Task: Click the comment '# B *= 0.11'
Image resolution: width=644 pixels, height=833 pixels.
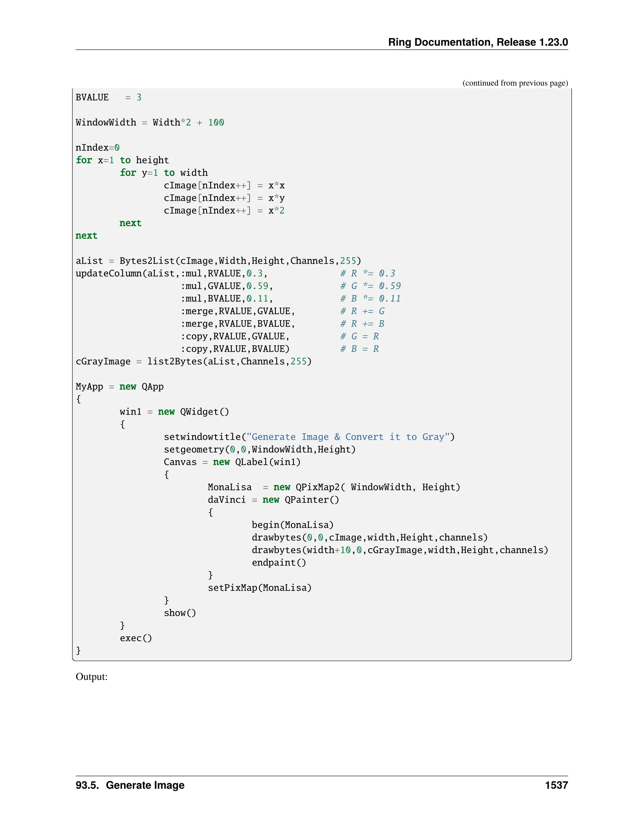Action: tap(370, 299)
